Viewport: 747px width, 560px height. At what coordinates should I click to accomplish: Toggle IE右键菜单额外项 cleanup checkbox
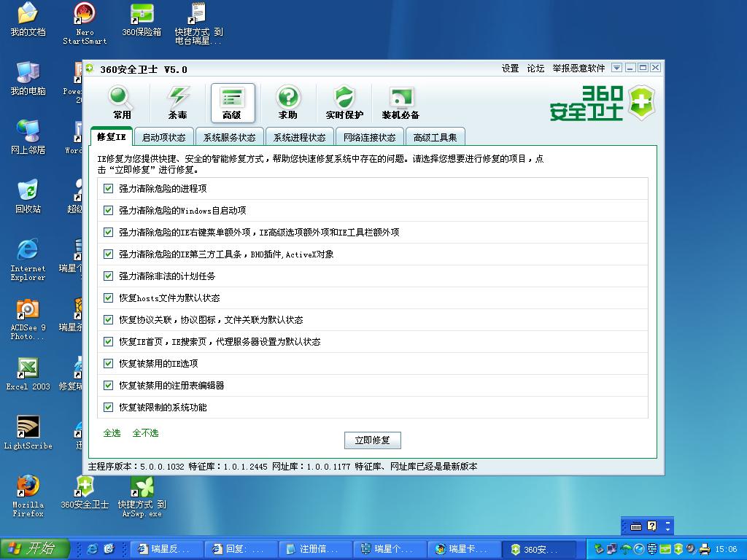tap(108, 233)
